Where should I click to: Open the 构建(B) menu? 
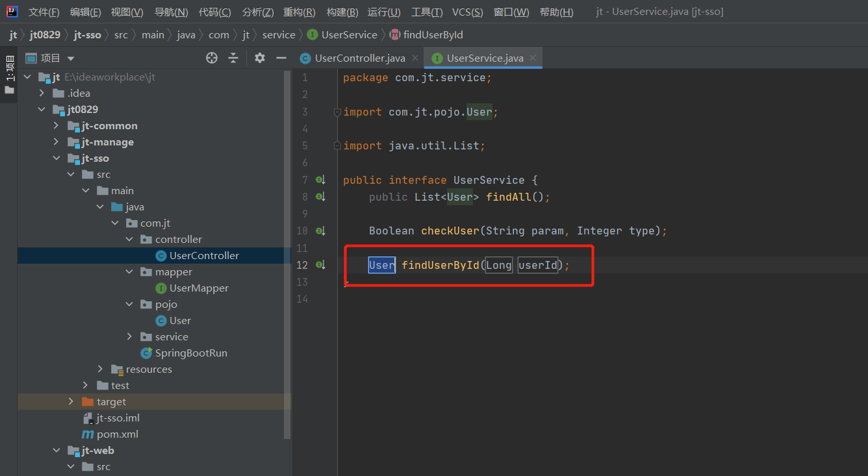point(342,12)
